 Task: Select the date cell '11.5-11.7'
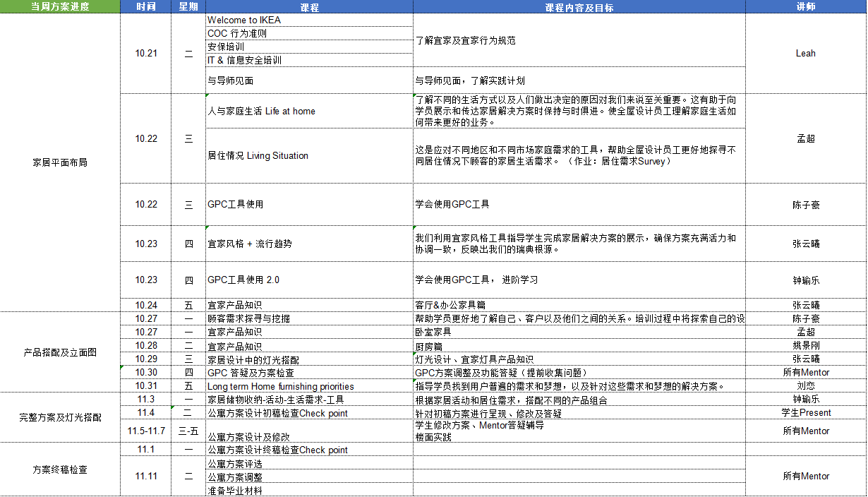pyautogui.click(x=146, y=431)
